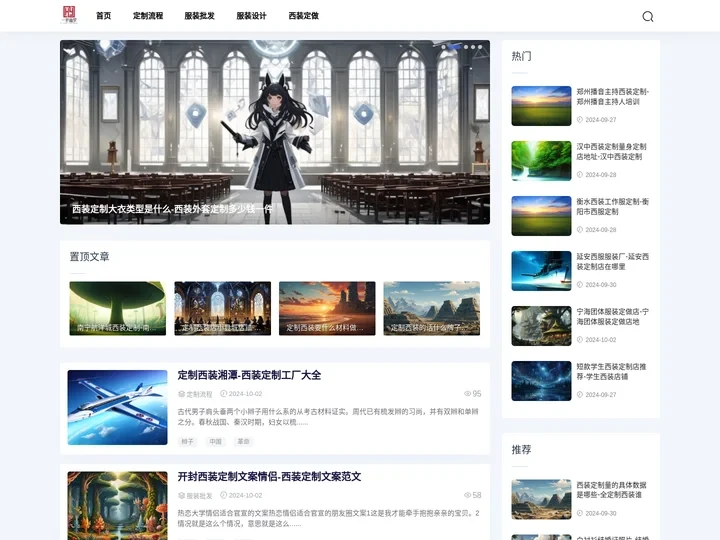Viewport: 720px width, 540px height.
Task: Click clock icon under 衡水西装工作服定制 item
Action: click(x=580, y=230)
